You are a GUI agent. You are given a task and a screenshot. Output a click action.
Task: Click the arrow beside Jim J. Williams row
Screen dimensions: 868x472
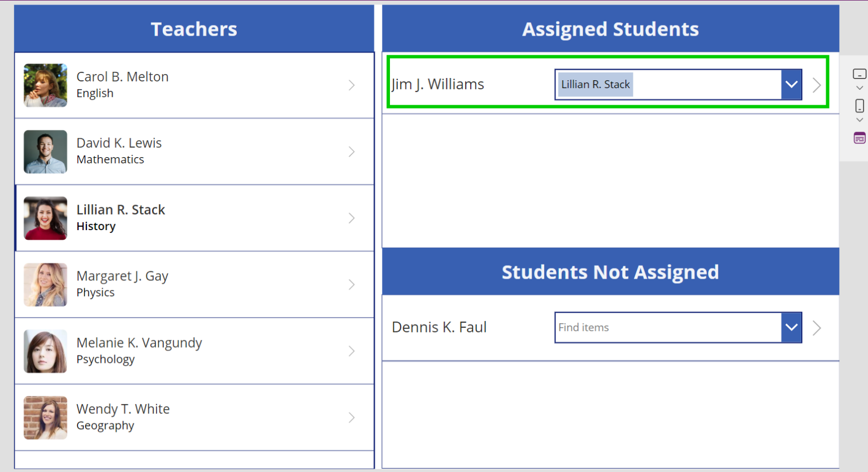(816, 84)
